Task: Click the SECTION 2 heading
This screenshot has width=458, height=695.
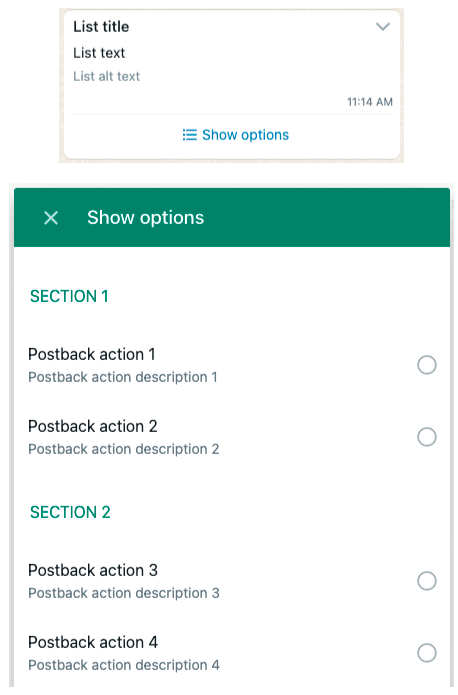Action: [70, 512]
